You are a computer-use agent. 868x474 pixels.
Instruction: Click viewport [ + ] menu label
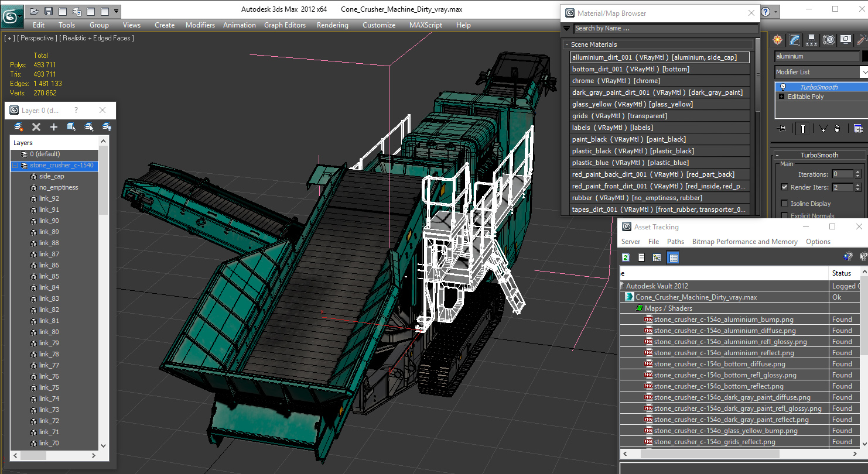9,38
